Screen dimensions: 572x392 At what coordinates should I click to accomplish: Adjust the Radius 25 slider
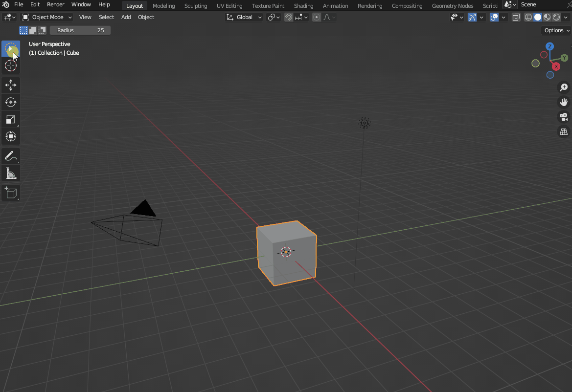(80, 30)
